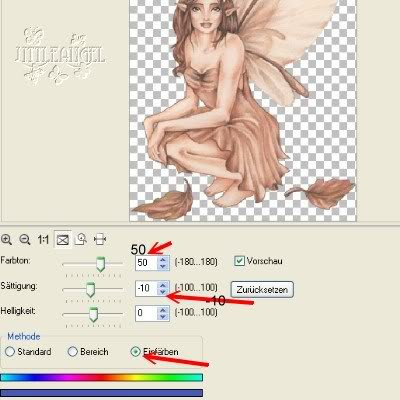
Task: Click the rainbow hue spectrum bar
Action: click(x=101, y=377)
